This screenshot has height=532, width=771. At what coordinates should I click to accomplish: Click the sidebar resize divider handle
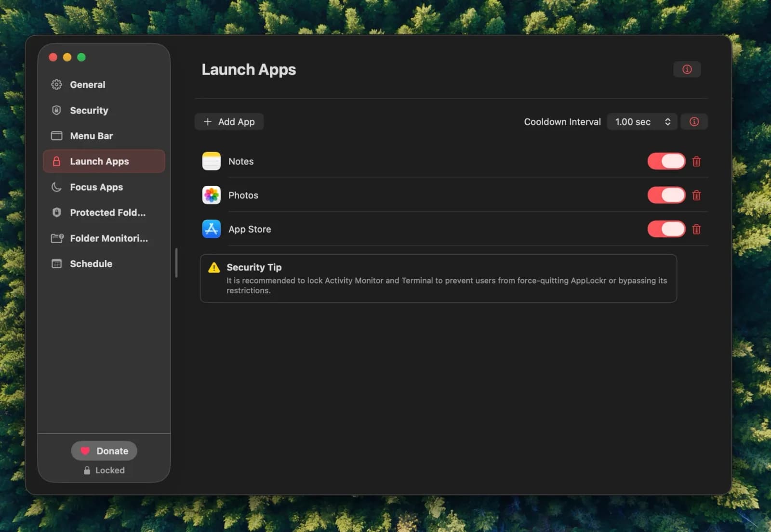coord(176,263)
